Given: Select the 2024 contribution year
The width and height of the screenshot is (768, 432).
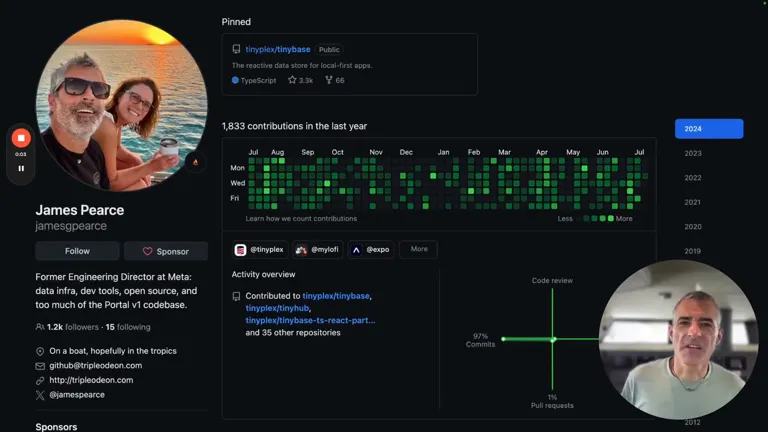Looking at the screenshot, I should click(x=709, y=129).
